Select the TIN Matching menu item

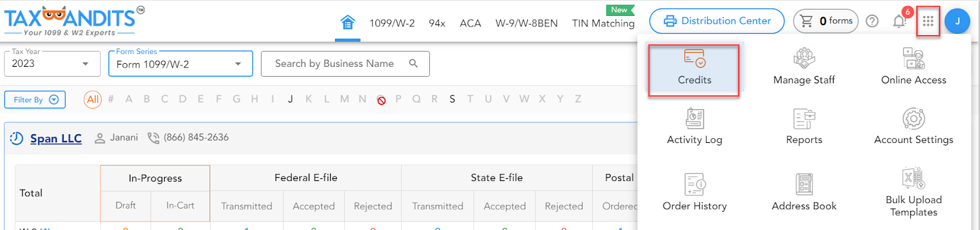(x=603, y=23)
